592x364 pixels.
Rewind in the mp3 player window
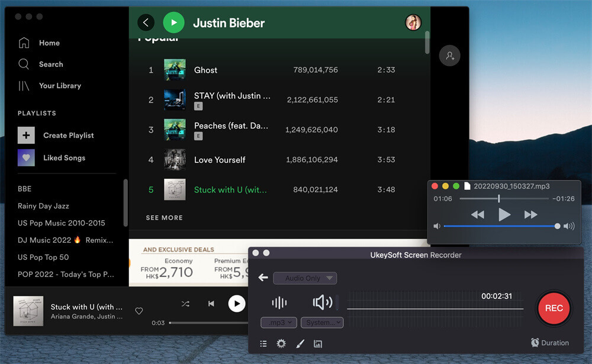point(478,215)
